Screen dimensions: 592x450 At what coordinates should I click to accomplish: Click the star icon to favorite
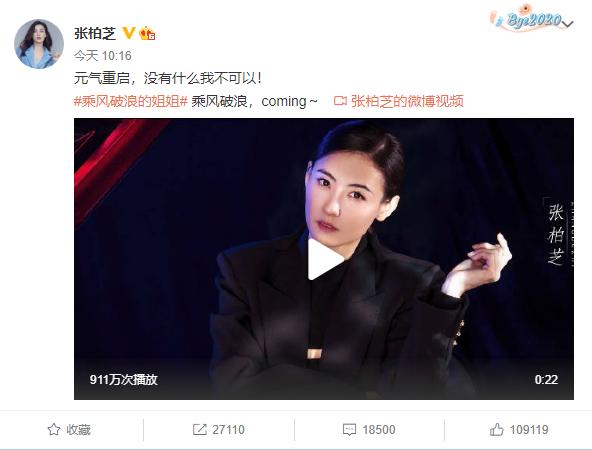coord(54,430)
